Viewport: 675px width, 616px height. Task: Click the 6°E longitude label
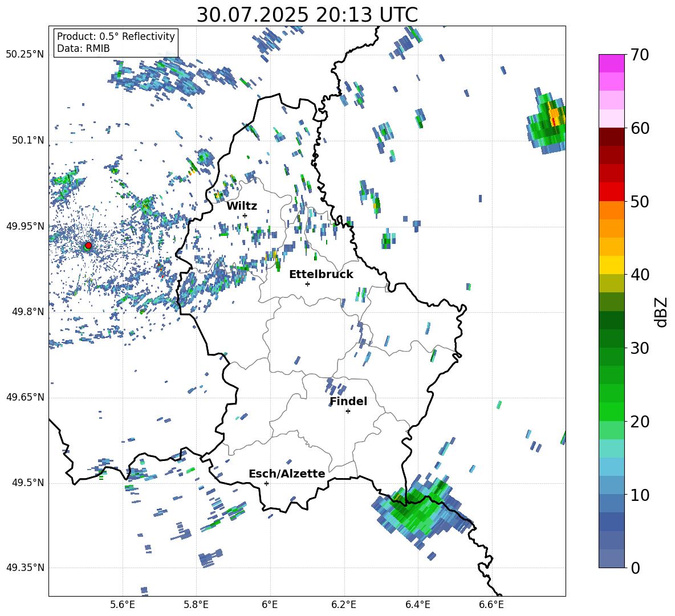pyautogui.click(x=270, y=605)
